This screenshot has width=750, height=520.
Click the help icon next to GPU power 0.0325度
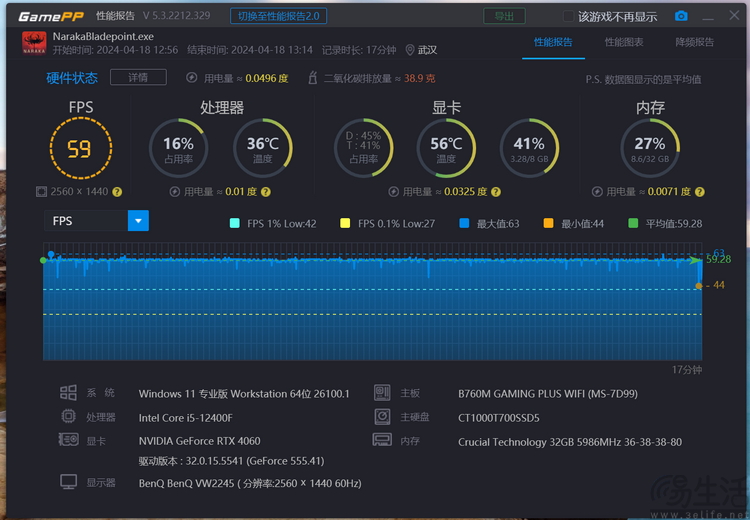coord(496,192)
